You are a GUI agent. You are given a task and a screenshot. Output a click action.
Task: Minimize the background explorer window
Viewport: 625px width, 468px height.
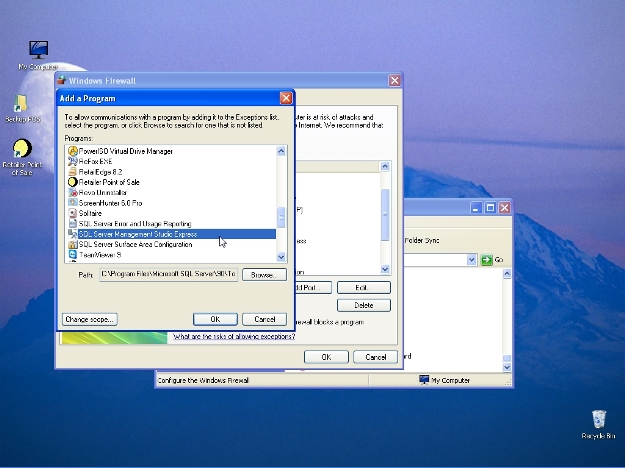point(476,208)
